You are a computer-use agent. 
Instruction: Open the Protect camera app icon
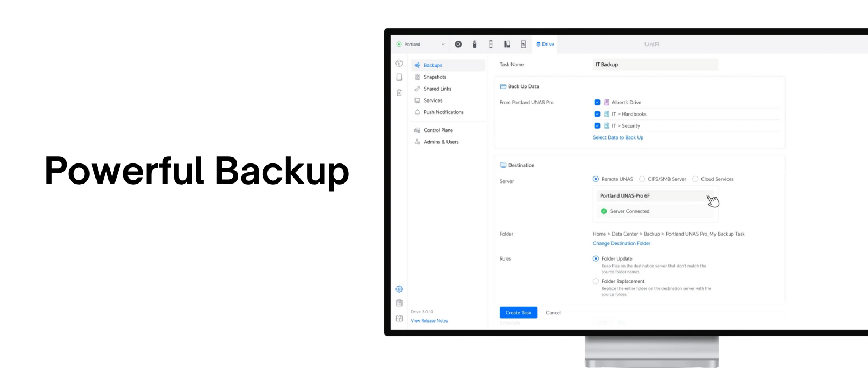pos(475,45)
